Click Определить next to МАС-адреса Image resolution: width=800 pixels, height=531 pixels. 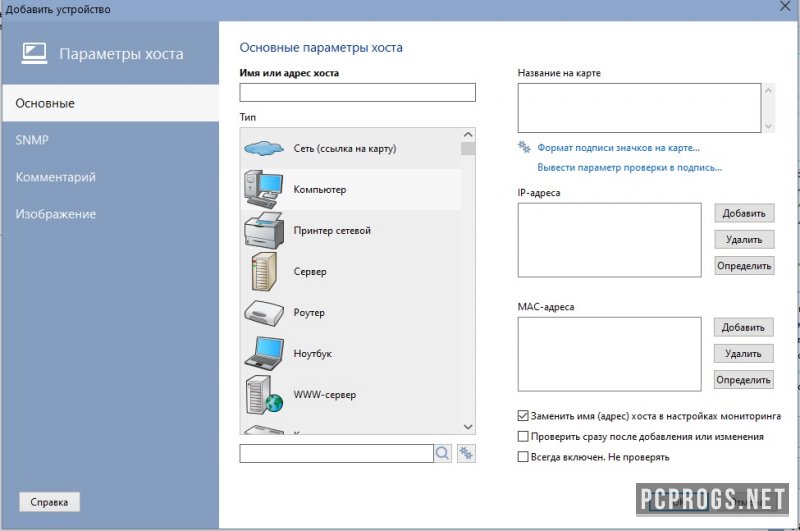click(x=743, y=380)
